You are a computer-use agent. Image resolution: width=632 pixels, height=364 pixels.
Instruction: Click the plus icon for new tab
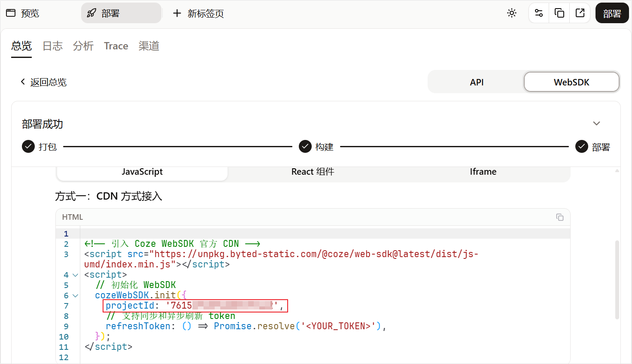pyautogui.click(x=177, y=13)
